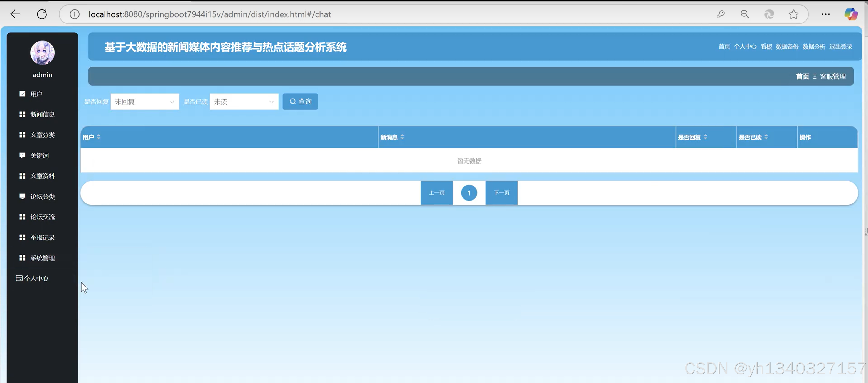
Task: Open 论坛交流 sidebar menu item
Action: [x=42, y=217]
